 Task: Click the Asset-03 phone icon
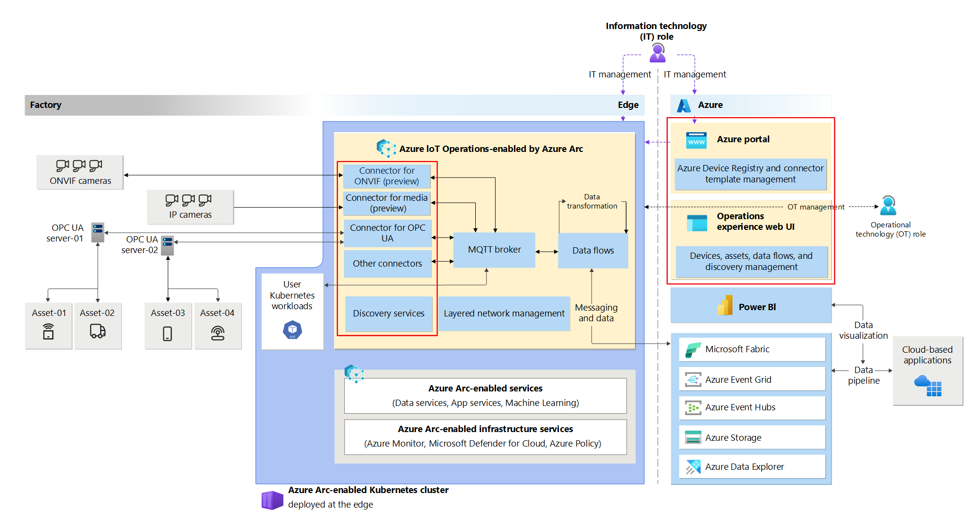tap(167, 334)
